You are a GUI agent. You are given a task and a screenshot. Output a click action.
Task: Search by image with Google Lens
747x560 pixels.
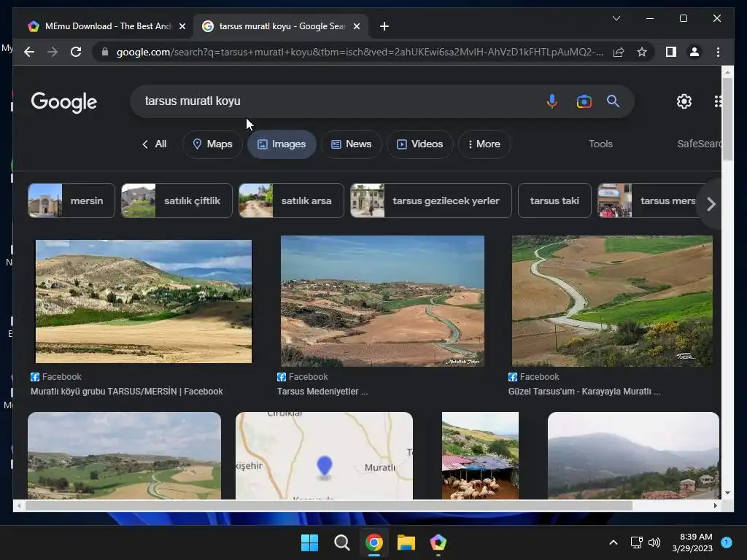(x=584, y=101)
